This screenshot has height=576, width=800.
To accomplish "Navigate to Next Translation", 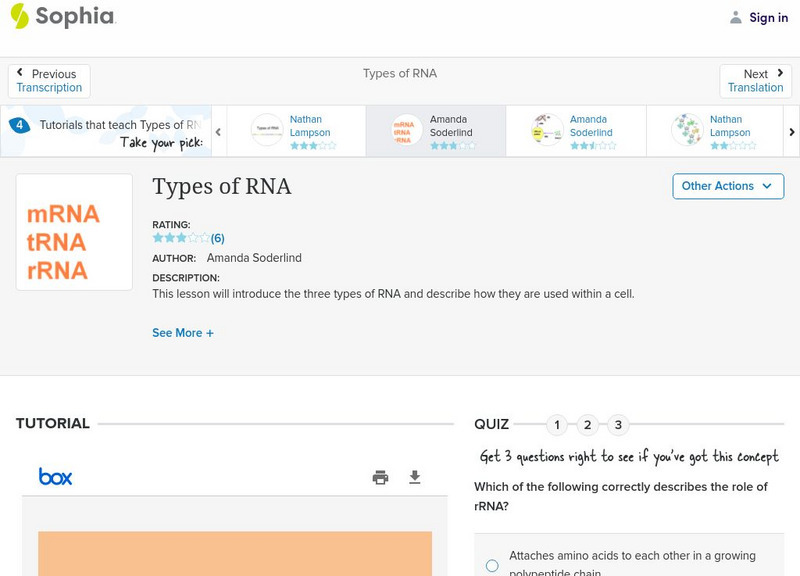I will click(x=756, y=79).
